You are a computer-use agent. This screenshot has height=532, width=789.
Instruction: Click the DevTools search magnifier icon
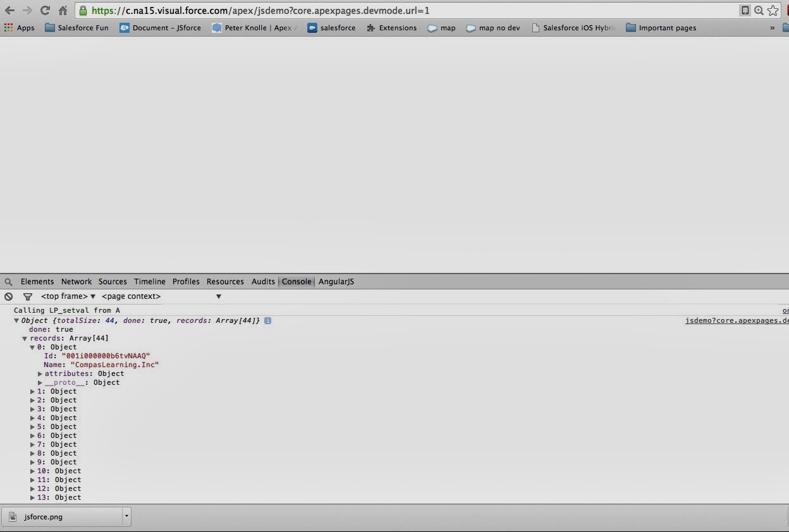coord(8,282)
